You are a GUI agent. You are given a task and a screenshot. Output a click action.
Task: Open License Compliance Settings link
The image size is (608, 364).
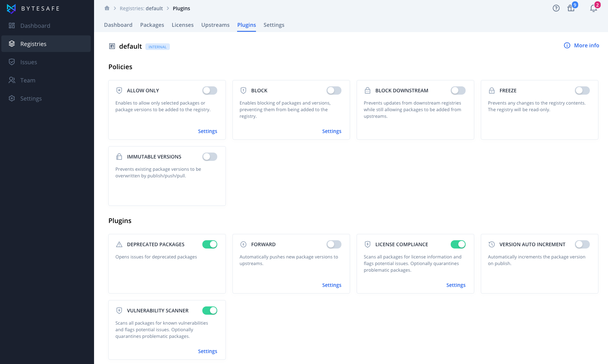tap(456, 285)
